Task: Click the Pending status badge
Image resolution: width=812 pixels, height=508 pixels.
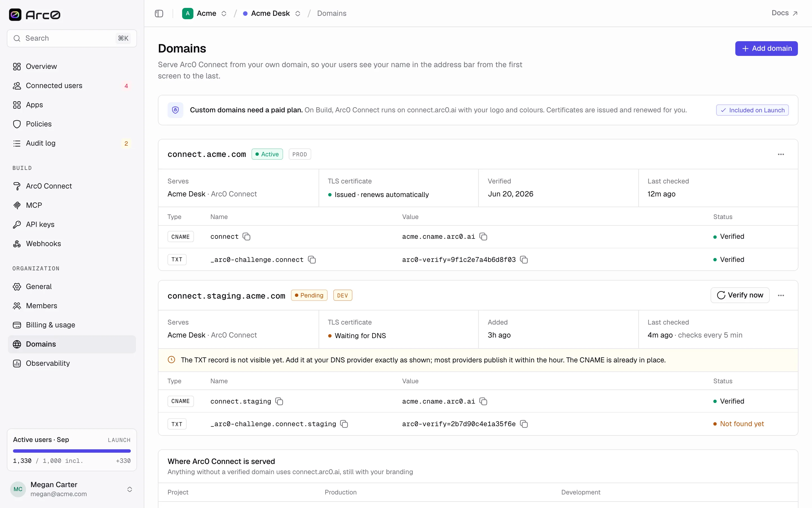Action: pos(309,295)
